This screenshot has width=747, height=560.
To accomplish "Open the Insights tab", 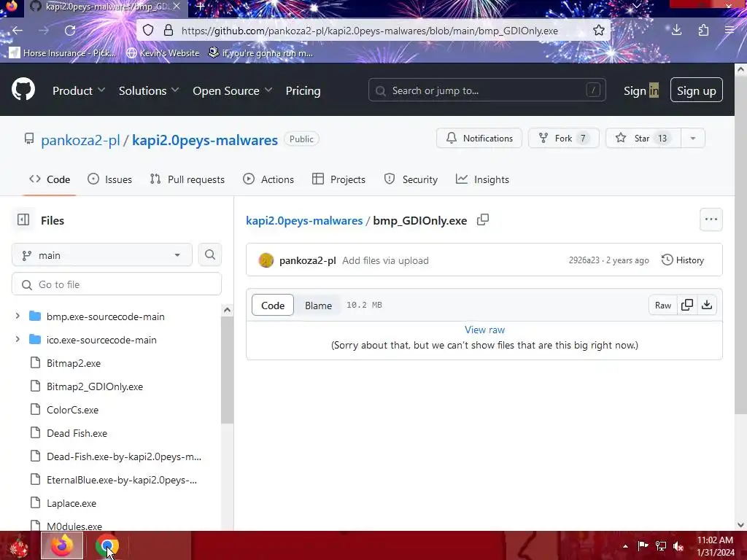I will (x=482, y=179).
